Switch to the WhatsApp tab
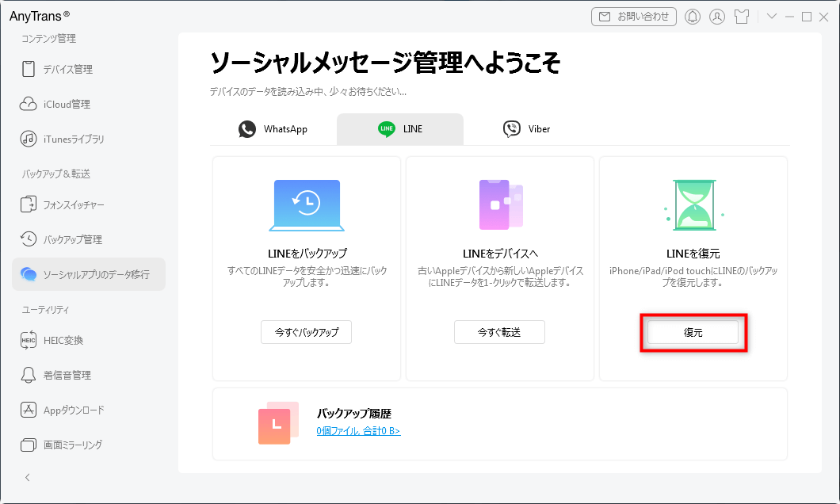This screenshot has height=504, width=840. 273,128
